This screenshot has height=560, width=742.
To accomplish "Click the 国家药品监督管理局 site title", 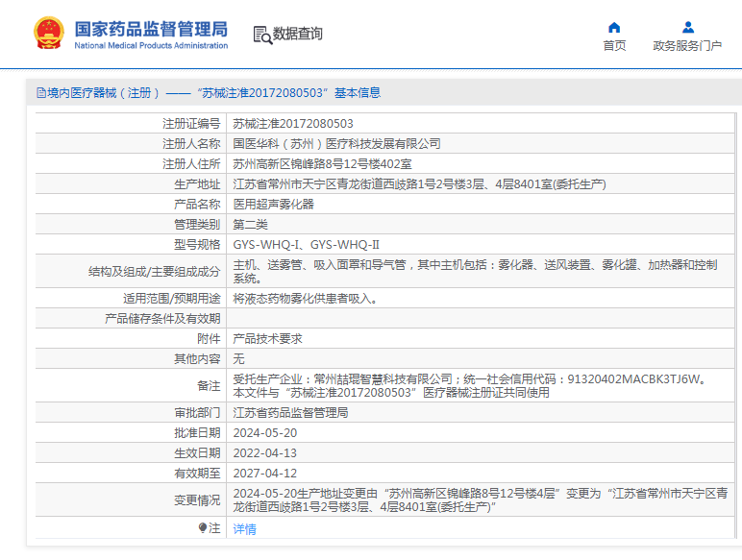I will pyautogui.click(x=151, y=27).
